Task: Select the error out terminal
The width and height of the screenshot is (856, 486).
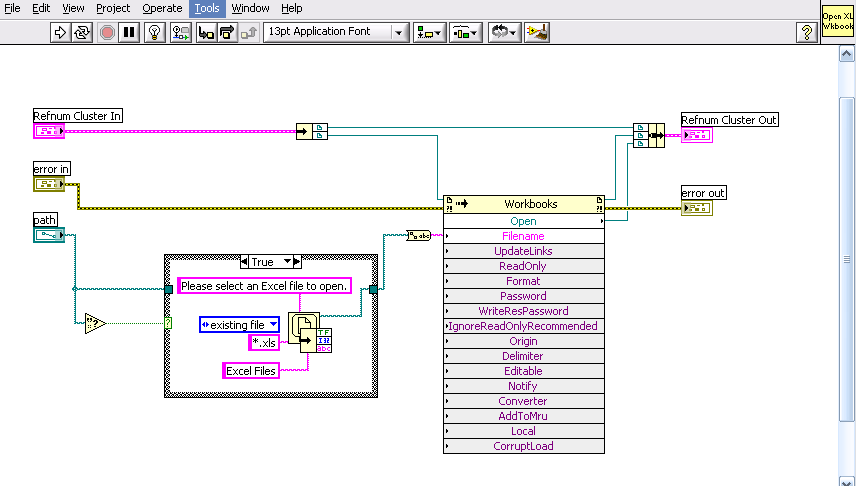Action: tap(697, 208)
